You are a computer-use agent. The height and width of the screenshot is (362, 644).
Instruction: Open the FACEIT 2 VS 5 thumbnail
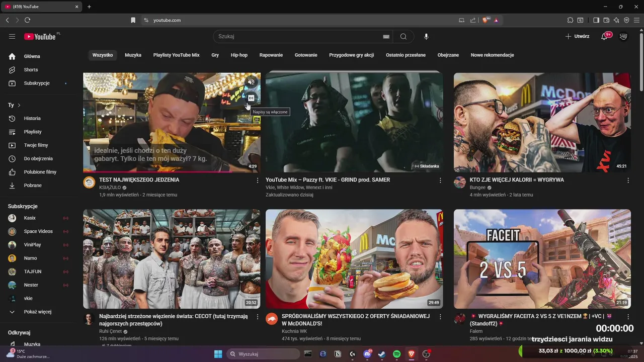coord(542,259)
